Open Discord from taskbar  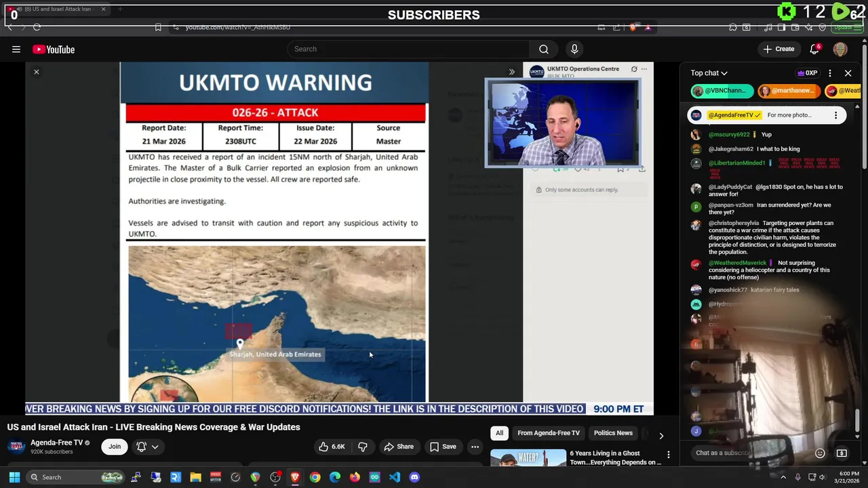click(414, 477)
